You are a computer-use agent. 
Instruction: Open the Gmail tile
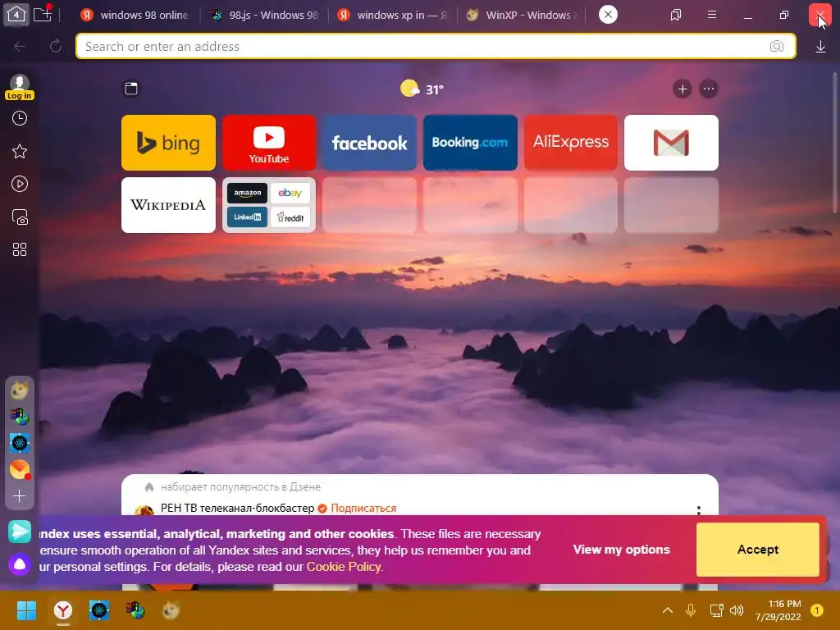(x=671, y=143)
